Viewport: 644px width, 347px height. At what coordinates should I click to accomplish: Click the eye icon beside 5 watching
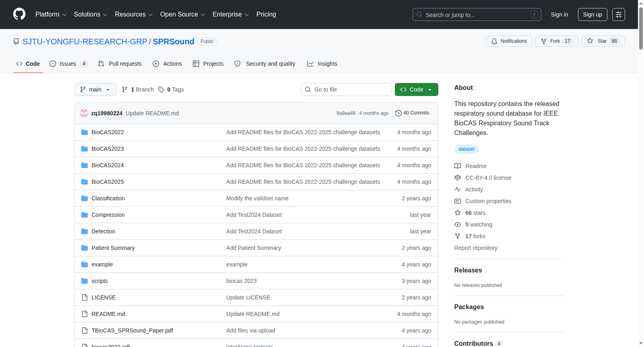tap(458, 224)
